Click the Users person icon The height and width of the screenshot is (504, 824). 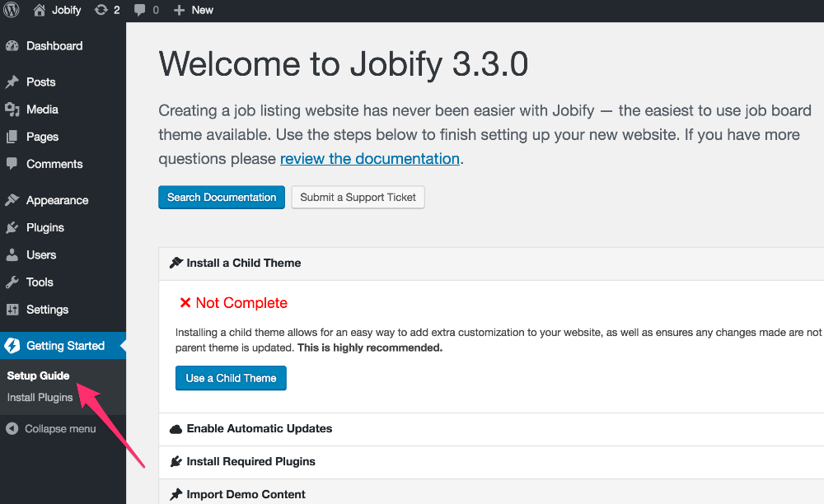12,254
